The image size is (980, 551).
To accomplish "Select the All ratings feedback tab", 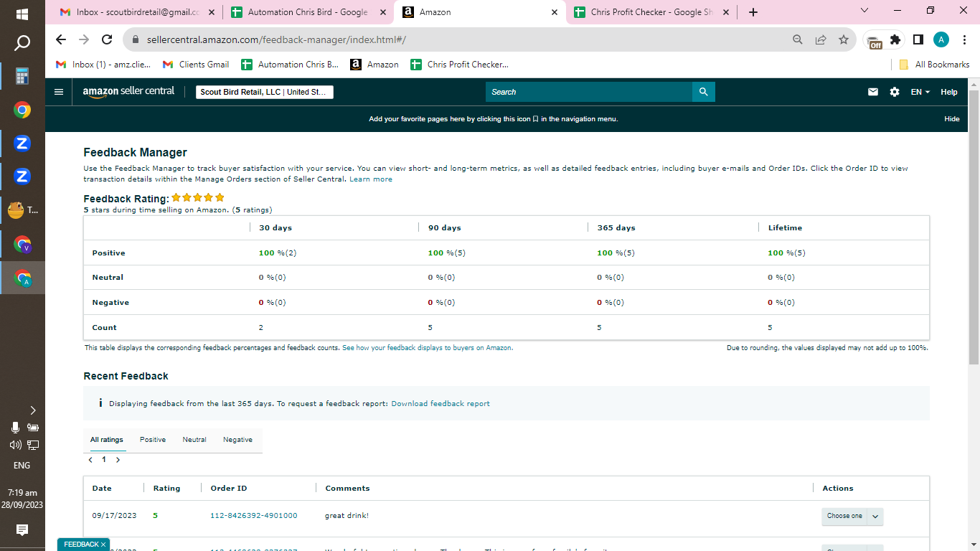I will pos(107,440).
